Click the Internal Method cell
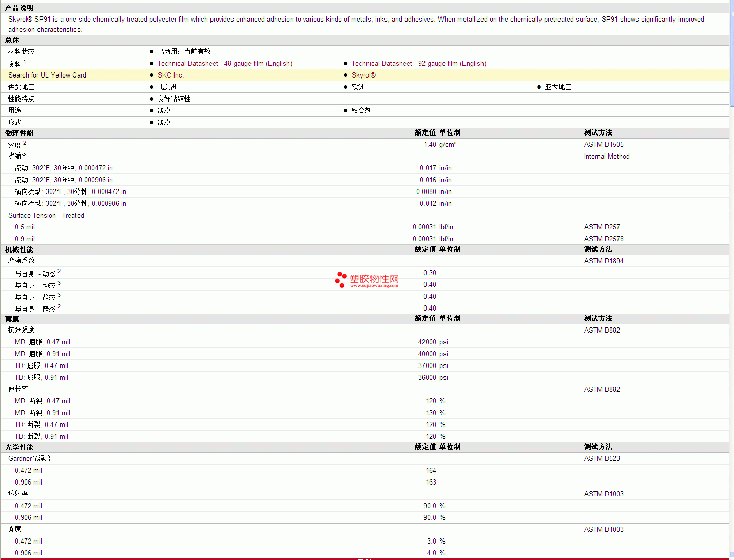The image size is (734, 560). click(x=607, y=157)
